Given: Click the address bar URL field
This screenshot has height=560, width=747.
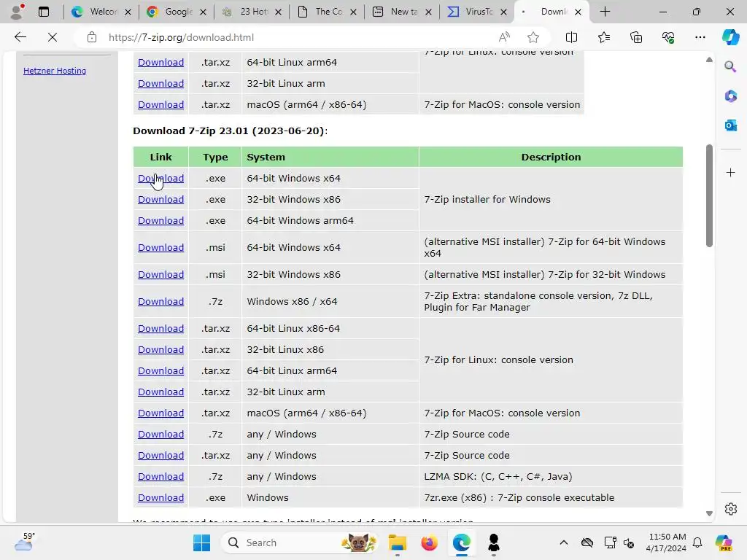Looking at the screenshot, I should (295, 37).
